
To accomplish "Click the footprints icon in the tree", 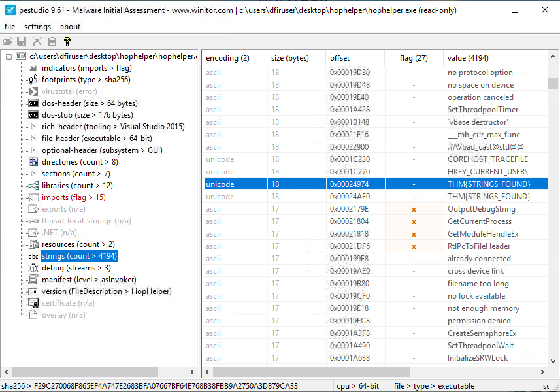I will coord(33,80).
